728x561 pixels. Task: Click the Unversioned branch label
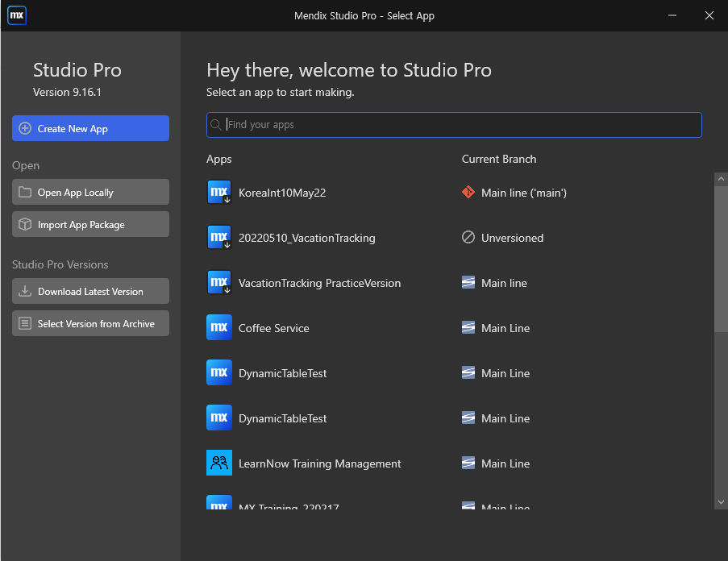coord(512,238)
